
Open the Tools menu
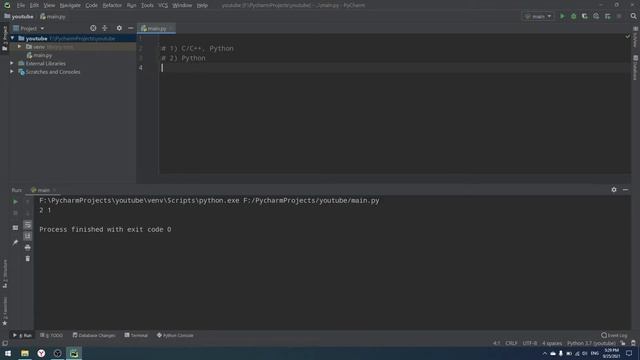(147, 5)
